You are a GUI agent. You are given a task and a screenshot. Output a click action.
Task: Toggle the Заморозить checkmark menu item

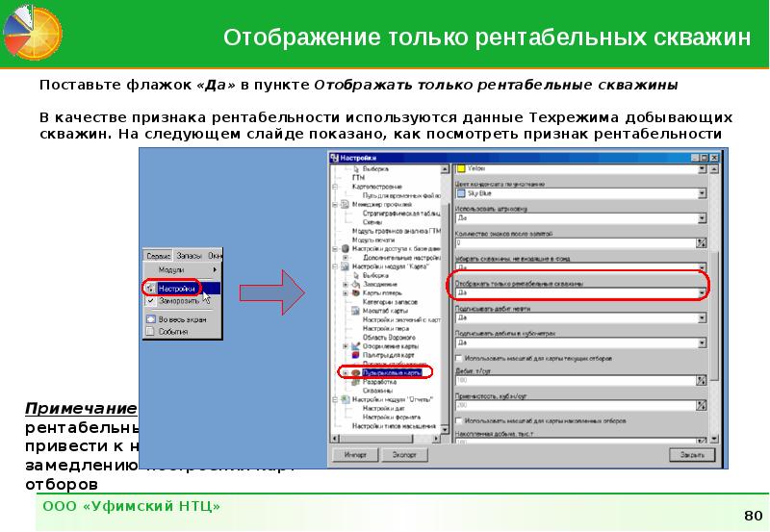[x=150, y=301]
